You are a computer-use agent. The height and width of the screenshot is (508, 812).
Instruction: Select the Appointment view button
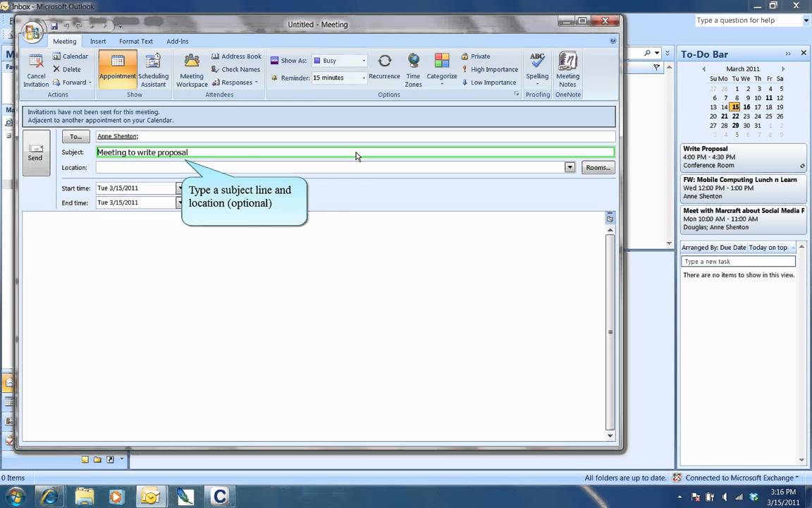118,69
